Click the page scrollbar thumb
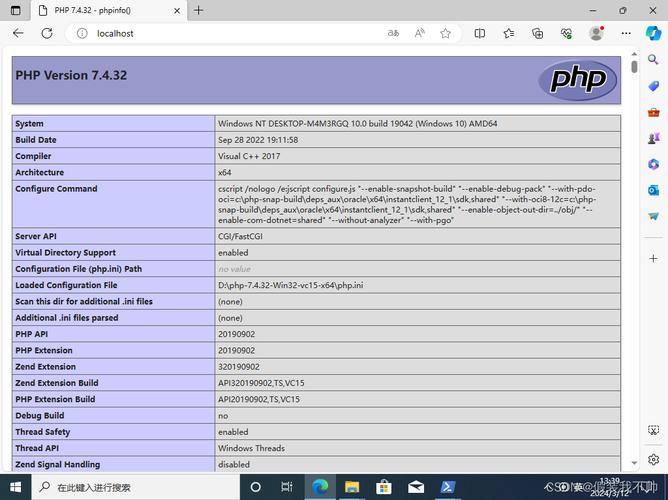Viewport: 668px width, 500px height. point(634,67)
